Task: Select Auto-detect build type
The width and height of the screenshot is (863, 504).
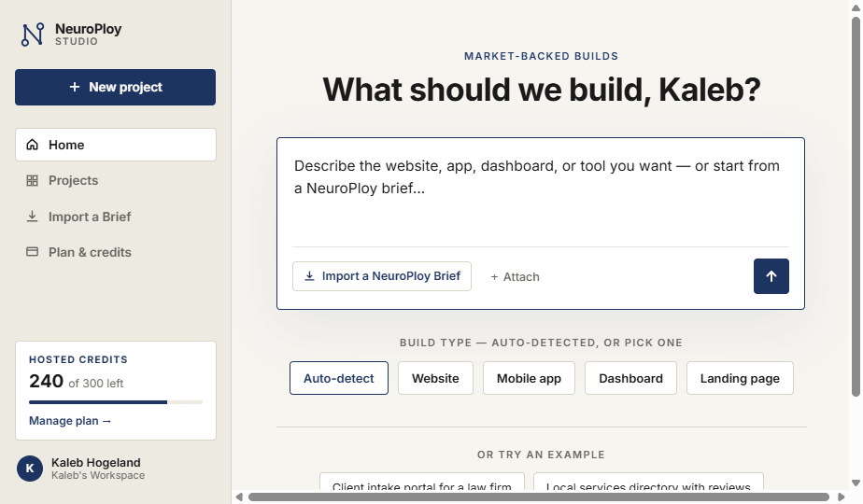Action: 339,378
